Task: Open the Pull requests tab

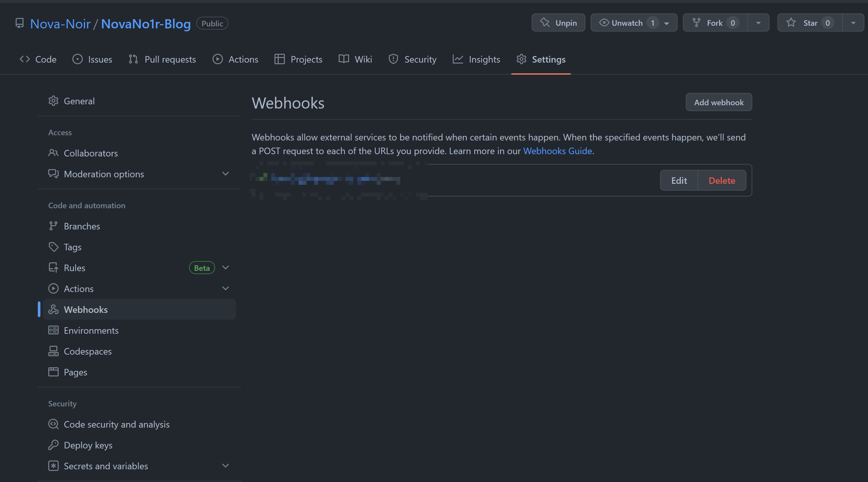Action: [162, 59]
